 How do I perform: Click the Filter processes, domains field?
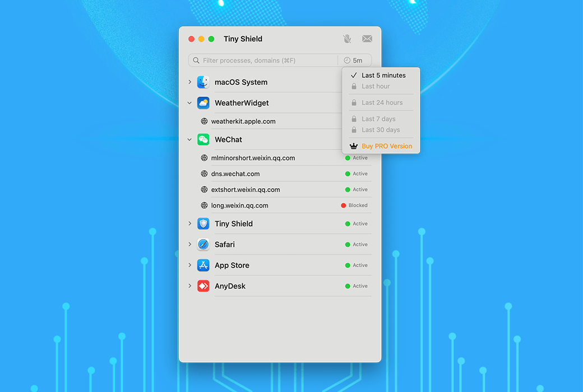pyautogui.click(x=263, y=60)
